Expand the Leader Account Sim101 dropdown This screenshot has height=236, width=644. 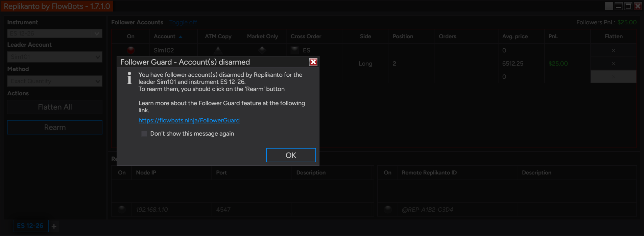click(x=55, y=57)
